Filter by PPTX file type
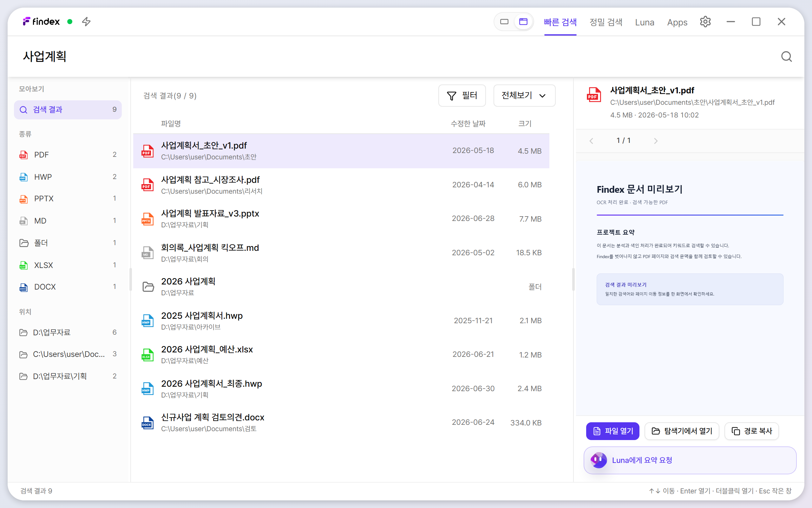Viewport: 812px width, 508px height. (x=68, y=198)
